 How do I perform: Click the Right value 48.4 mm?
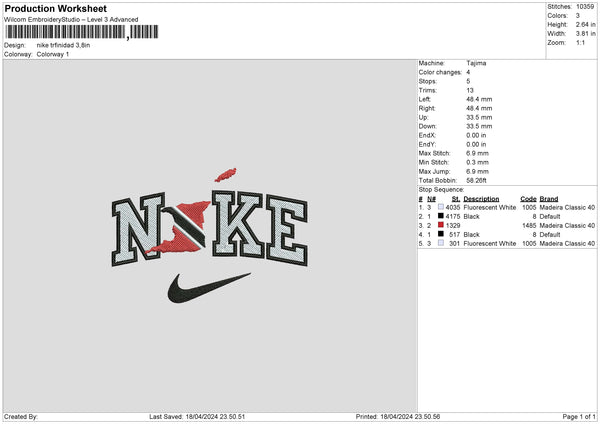pos(479,108)
